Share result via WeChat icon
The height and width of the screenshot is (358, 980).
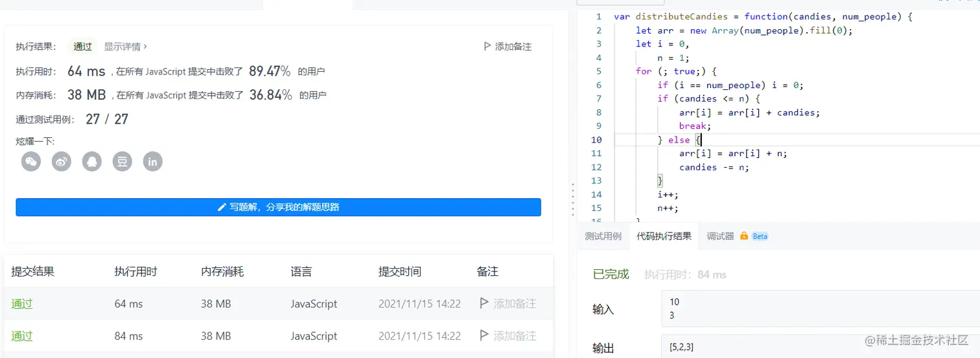31,161
